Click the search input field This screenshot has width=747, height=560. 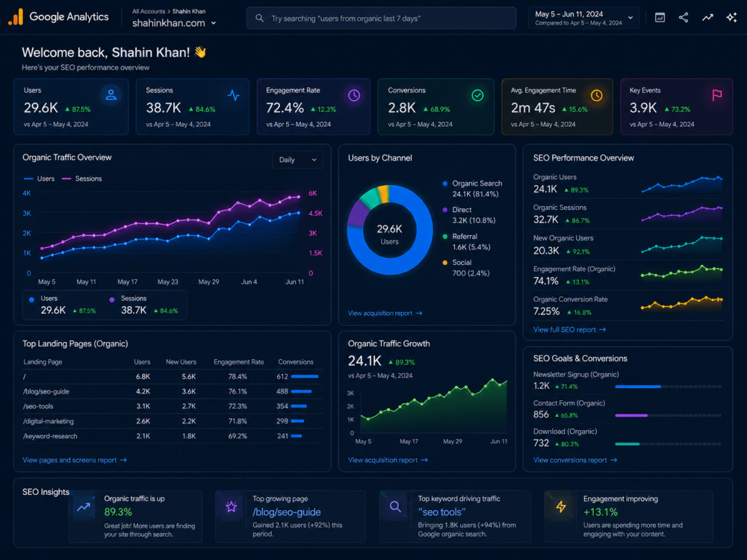coord(381,18)
